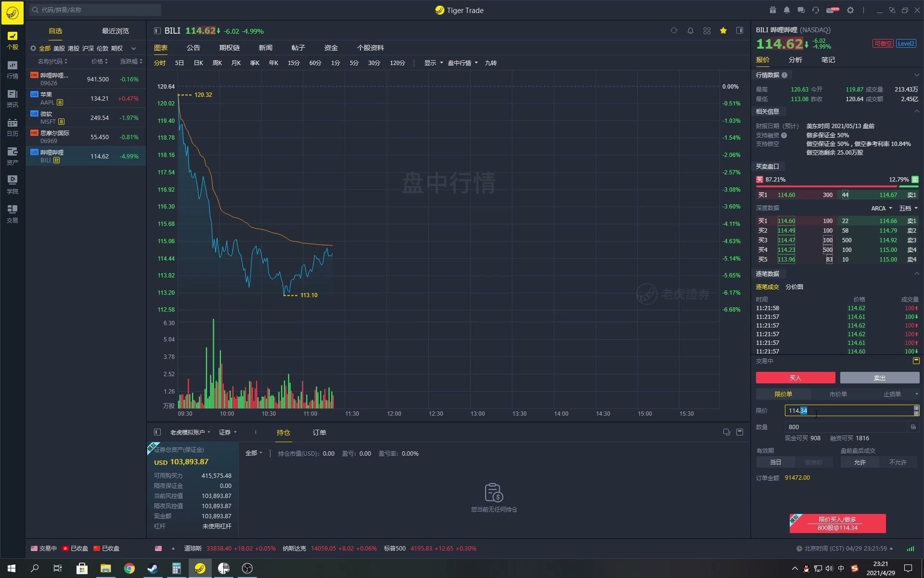Click the quantity calculator icon beside 800
The image size is (924, 578).
pyautogui.click(x=913, y=427)
